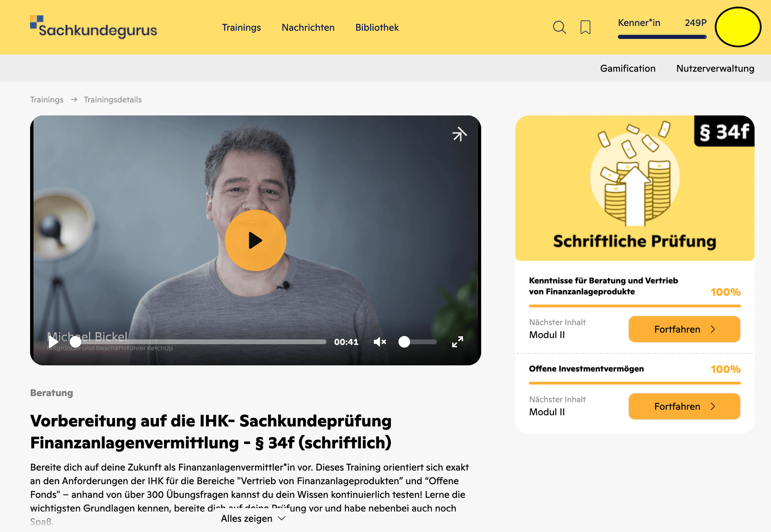This screenshot has height=532, width=771.
Task: Click the share arrow icon on the video
Action: tap(459, 134)
